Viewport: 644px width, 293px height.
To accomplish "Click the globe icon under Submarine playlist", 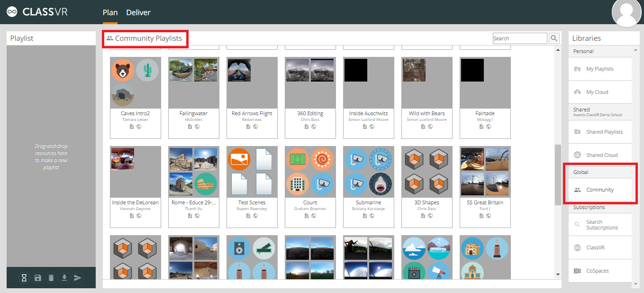I will tap(372, 216).
